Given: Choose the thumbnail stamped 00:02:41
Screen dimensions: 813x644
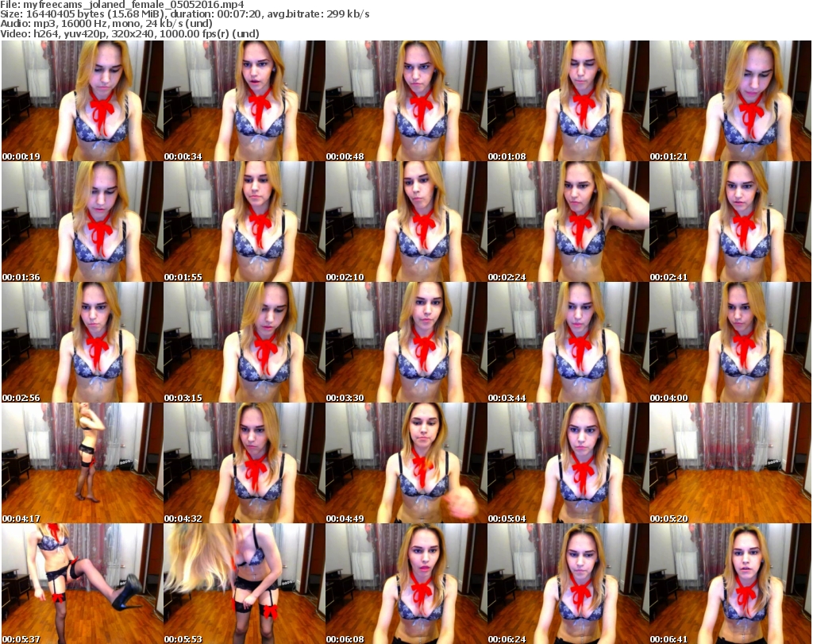Looking at the screenshot, I should point(730,222).
